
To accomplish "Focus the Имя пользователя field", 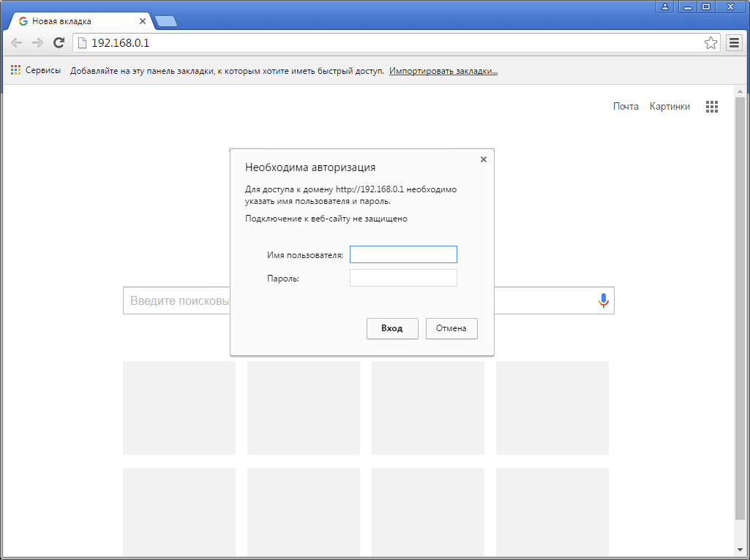I will (x=403, y=254).
